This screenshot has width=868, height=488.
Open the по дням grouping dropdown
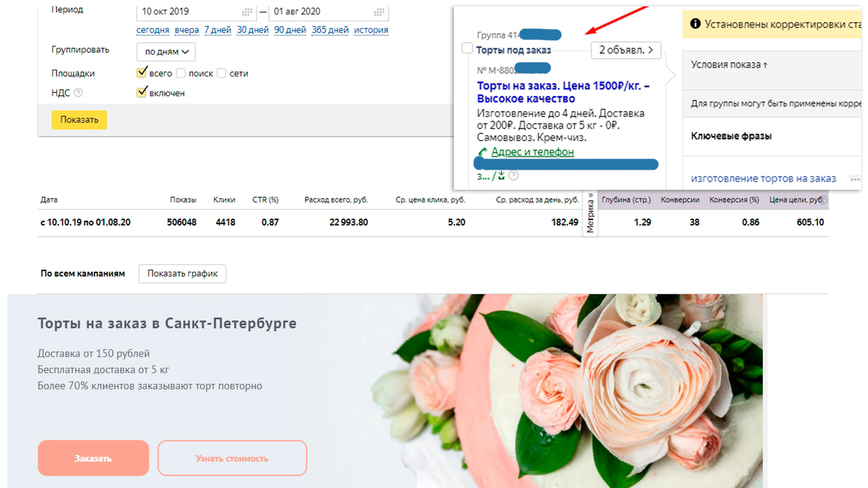pyautogui.click(x=166, y=52)
